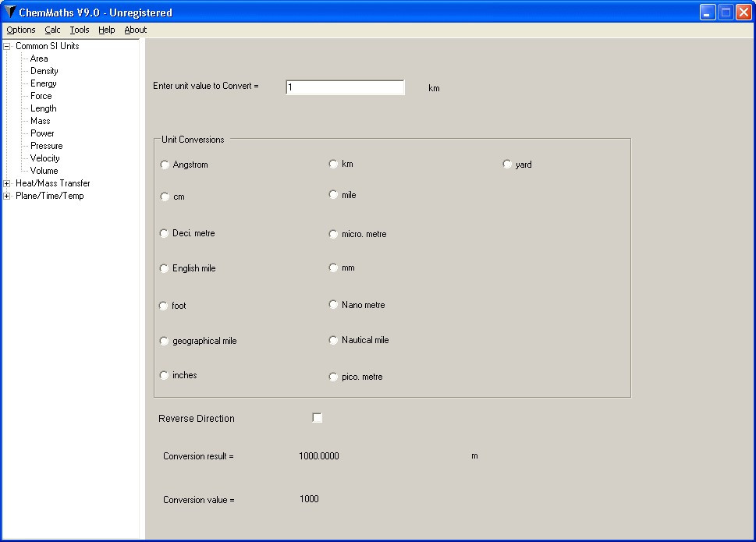Select Area in the units tree
This screenshot has width=756, height=542.
coord(39,58)
